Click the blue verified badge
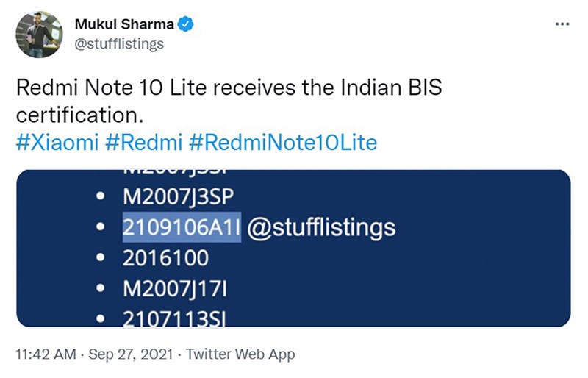The image size is (588, 378). tap(187, 24)
